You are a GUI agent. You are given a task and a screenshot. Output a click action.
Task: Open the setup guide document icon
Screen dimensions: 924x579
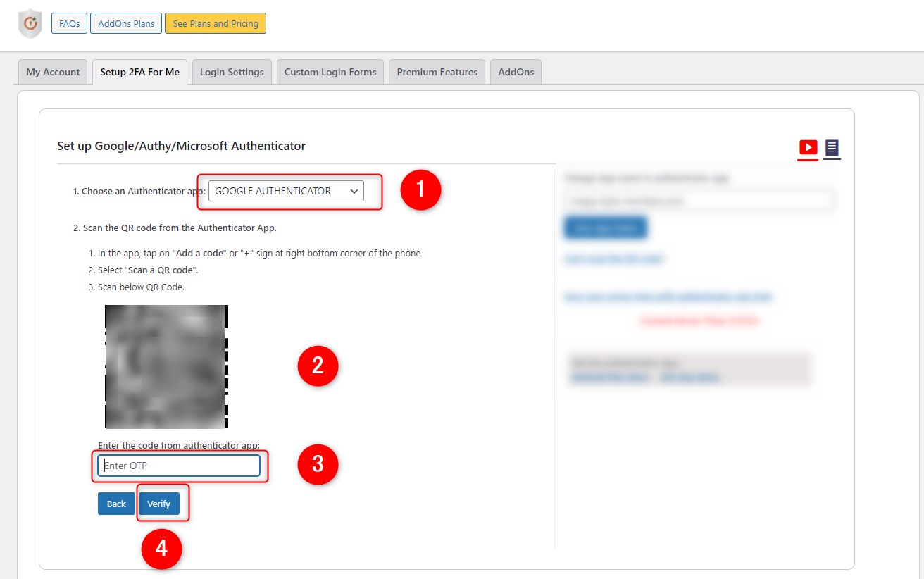click(832, 148)
